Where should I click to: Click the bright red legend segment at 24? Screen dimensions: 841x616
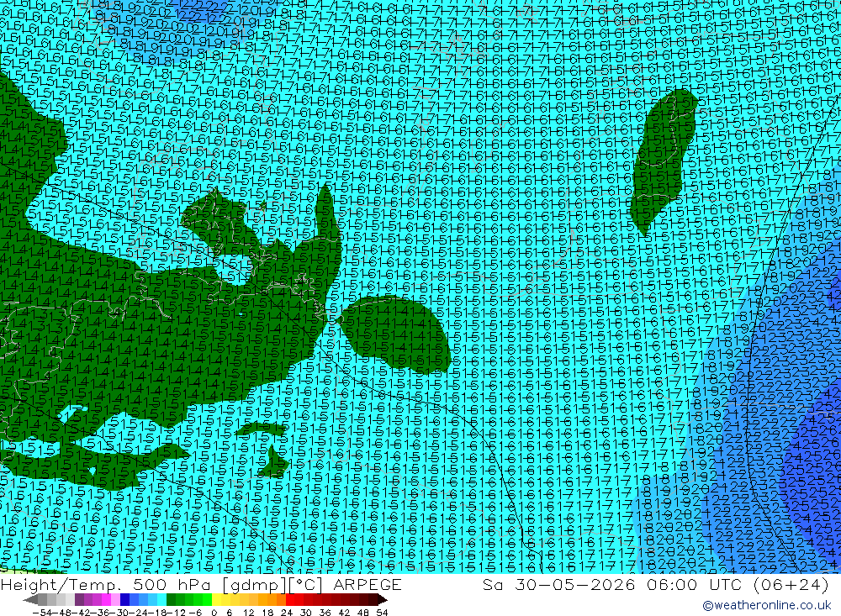[x=290, y=599]
